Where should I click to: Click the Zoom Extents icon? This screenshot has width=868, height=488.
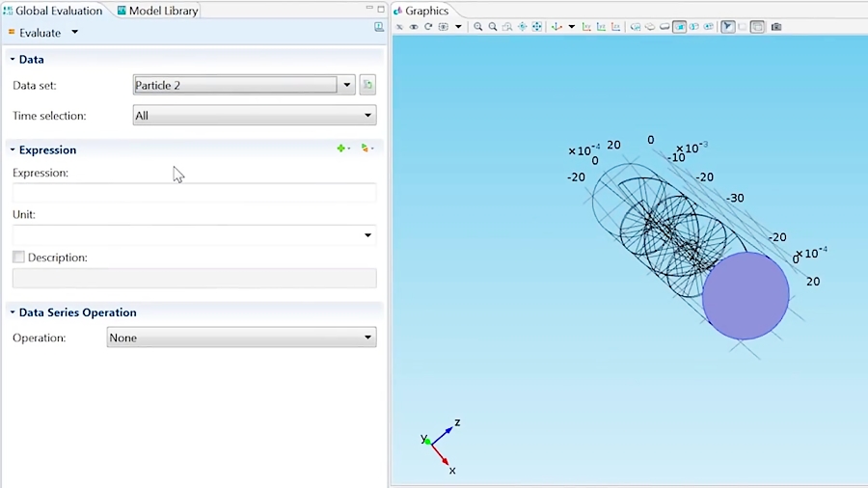[x=537, y=27]
